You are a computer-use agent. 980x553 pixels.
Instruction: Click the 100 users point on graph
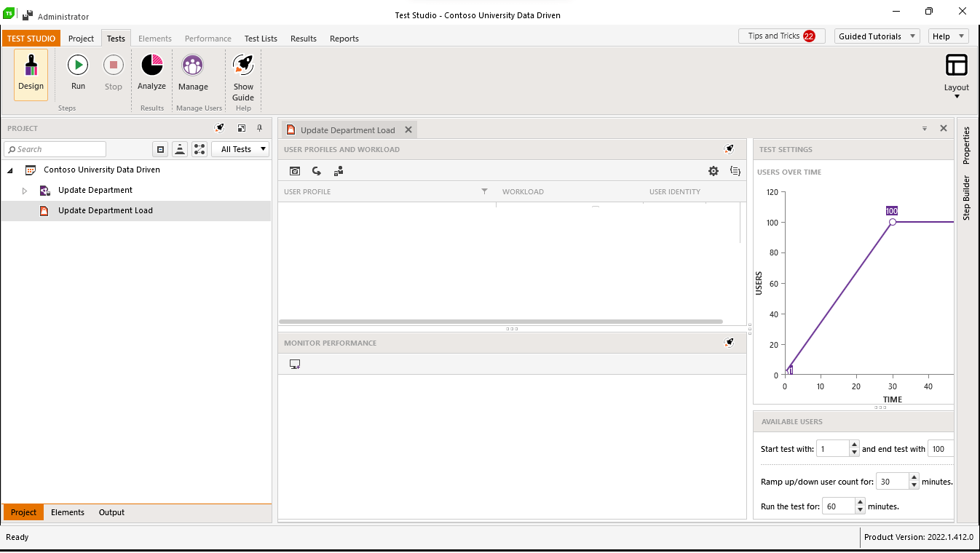pyautogui.click(x=893, y=222)
